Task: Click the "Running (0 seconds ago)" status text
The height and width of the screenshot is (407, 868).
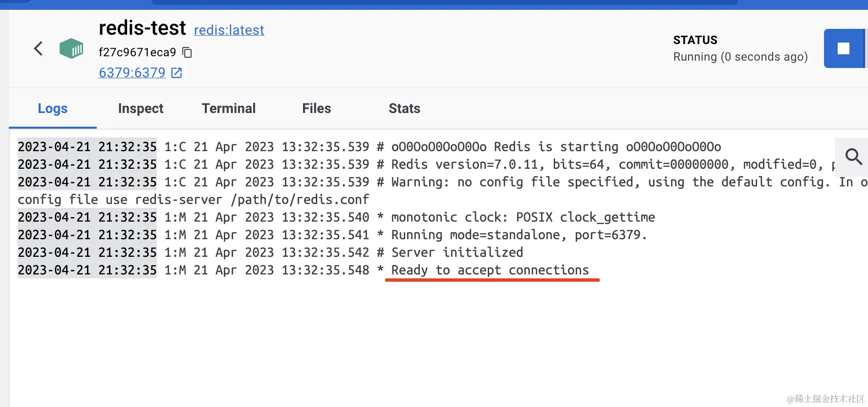Action: click(740, 57)
